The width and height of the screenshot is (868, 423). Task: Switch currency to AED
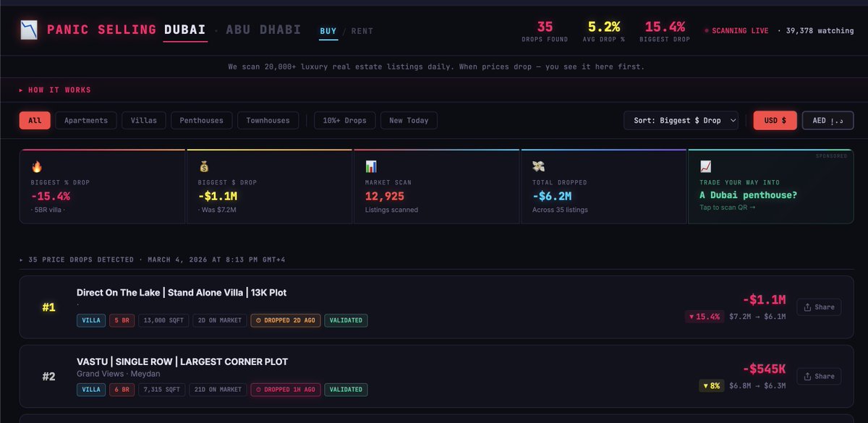tap(828, 121)
